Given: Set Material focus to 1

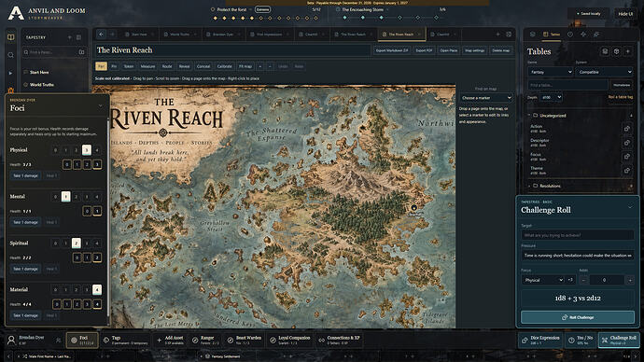Looking at the screenshot, I should tap(65, 290).
